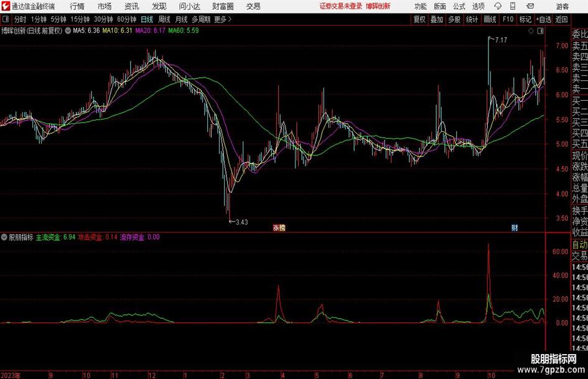Click the 复权 button

point(419,19)
